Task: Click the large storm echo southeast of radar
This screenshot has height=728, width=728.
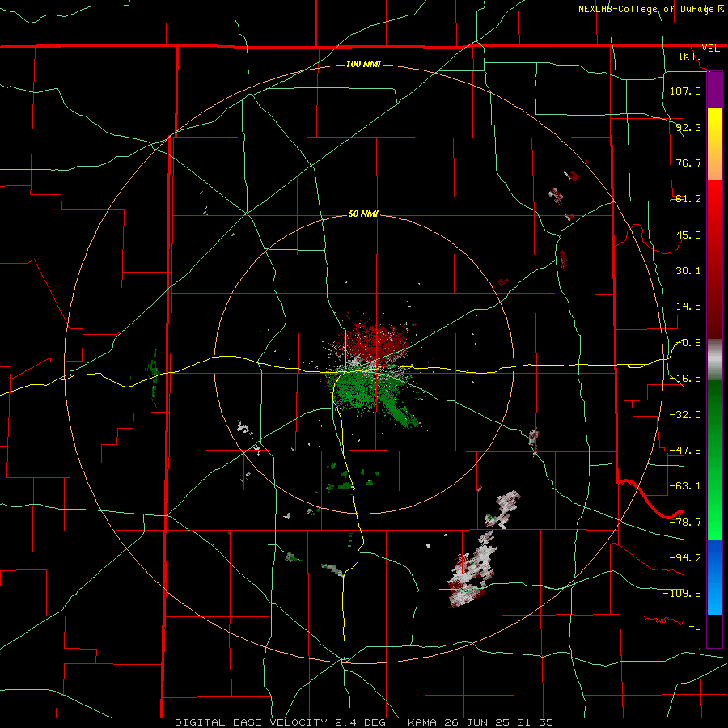Action: pos(472,574)
